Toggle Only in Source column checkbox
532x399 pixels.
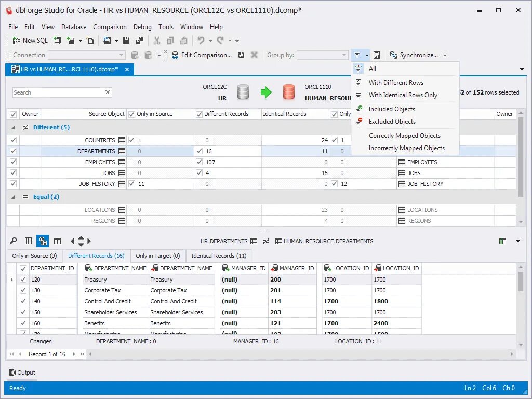[131, 114]
